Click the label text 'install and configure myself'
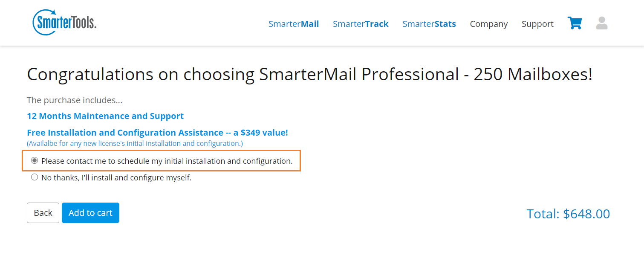644x264 pixels. coord(142,178)
